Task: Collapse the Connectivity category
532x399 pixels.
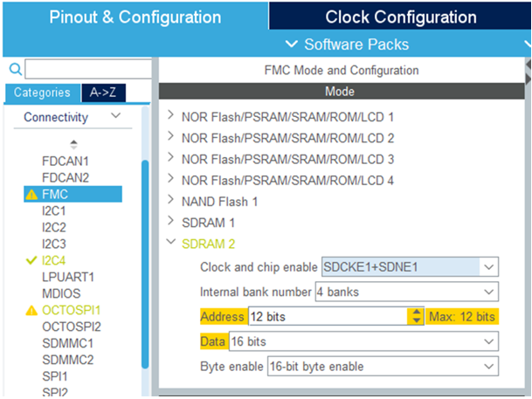Action: [116, 117]
